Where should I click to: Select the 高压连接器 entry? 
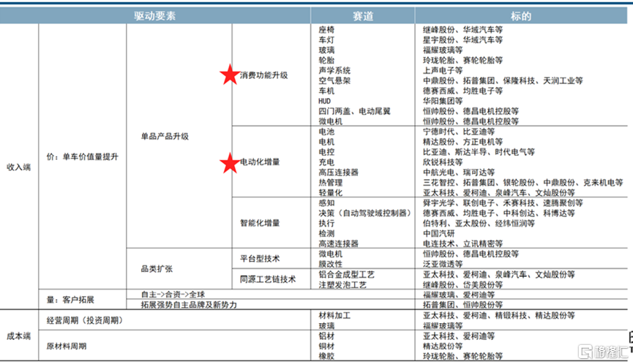[338, 172]
